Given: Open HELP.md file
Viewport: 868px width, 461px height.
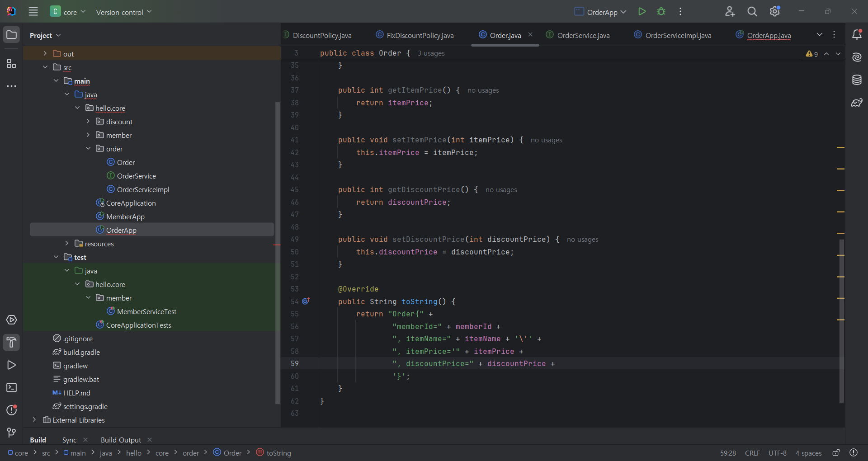Looking at the screenshot, I should [x=76, y=393].
